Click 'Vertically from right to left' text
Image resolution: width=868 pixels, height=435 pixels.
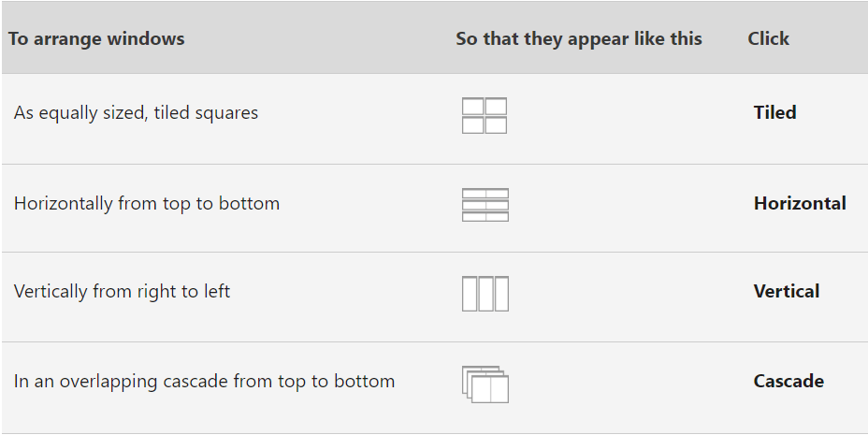tap(122, 292)
